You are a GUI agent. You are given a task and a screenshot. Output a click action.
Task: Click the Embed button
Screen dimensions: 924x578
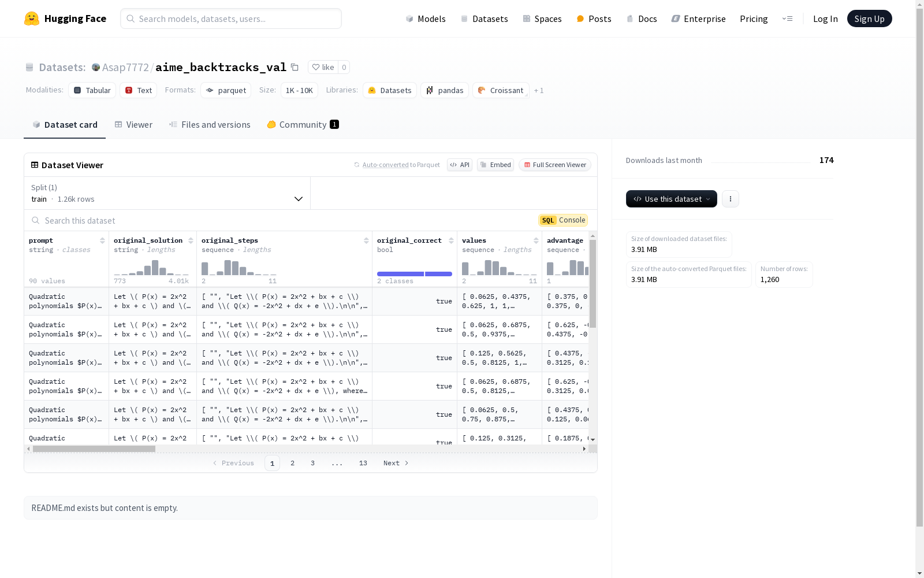pos(495,165)
